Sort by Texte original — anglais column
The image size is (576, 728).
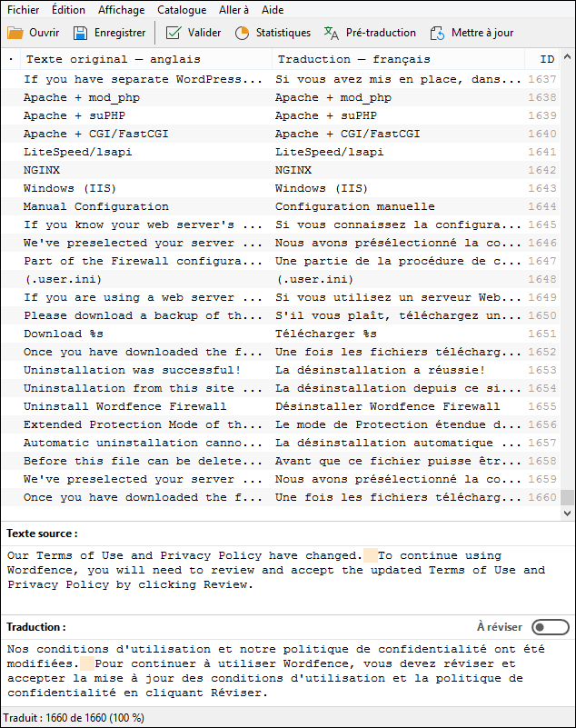coord(146,59)
